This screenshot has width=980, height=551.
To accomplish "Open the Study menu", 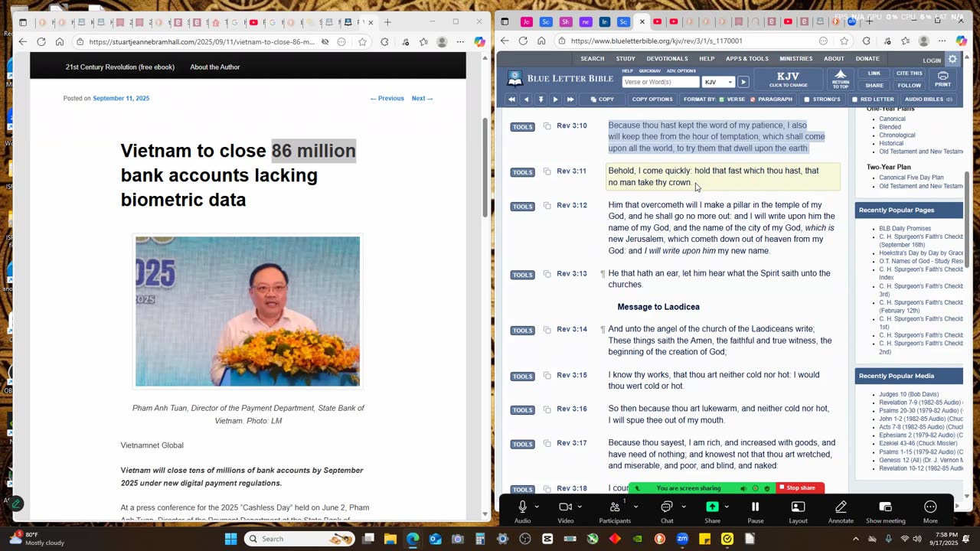I will (x=626, y=59).
